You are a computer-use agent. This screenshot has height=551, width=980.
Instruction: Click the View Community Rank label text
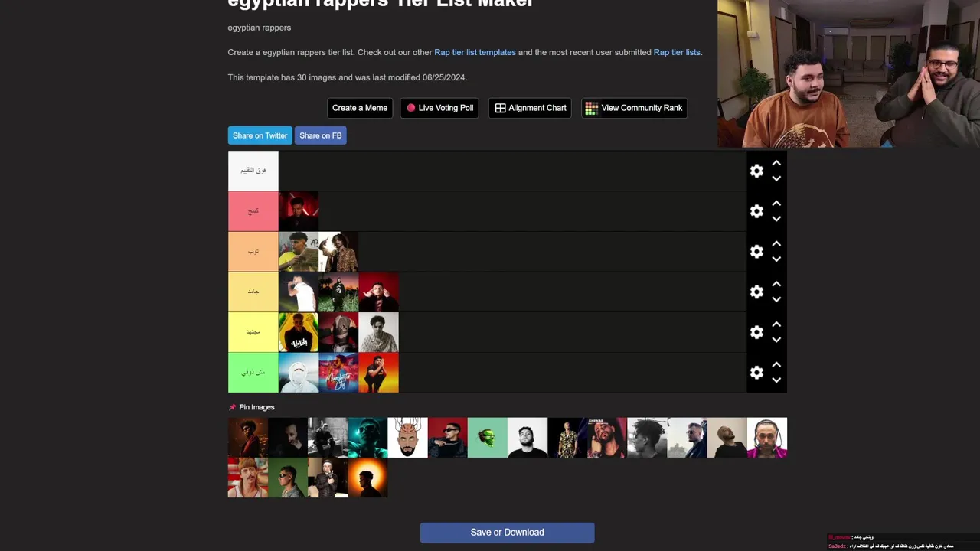(x=642, y=108)
